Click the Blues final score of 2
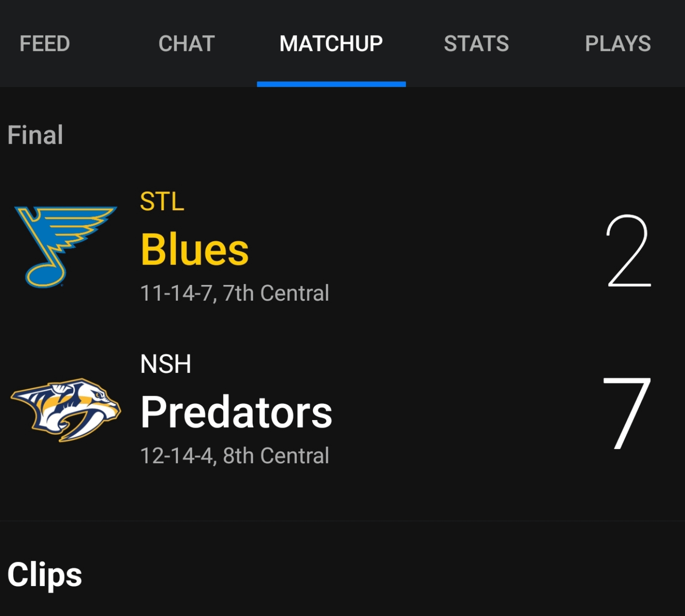This screenshot has height=616, width=685. [x=628, y=251]
